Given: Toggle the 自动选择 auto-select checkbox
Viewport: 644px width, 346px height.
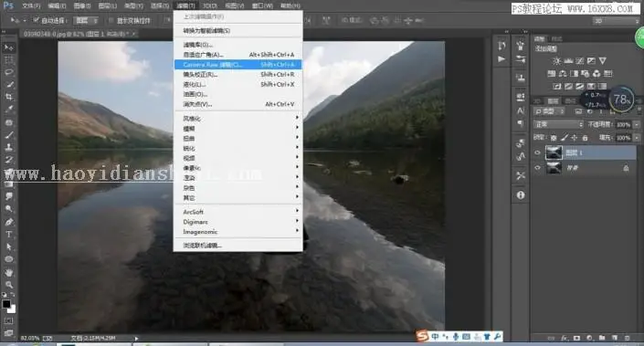Looking at the screenshot, I should coord(37,20).
